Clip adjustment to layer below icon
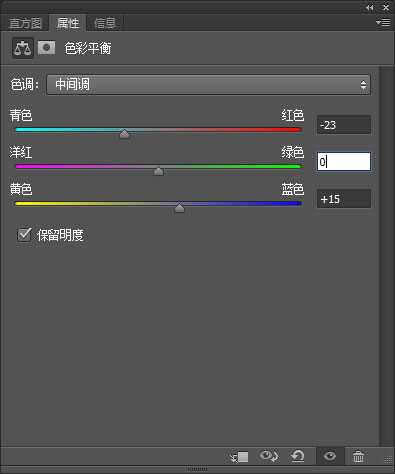Image resolution: width=395 pixels, height=474 pixels. point(239,456)
